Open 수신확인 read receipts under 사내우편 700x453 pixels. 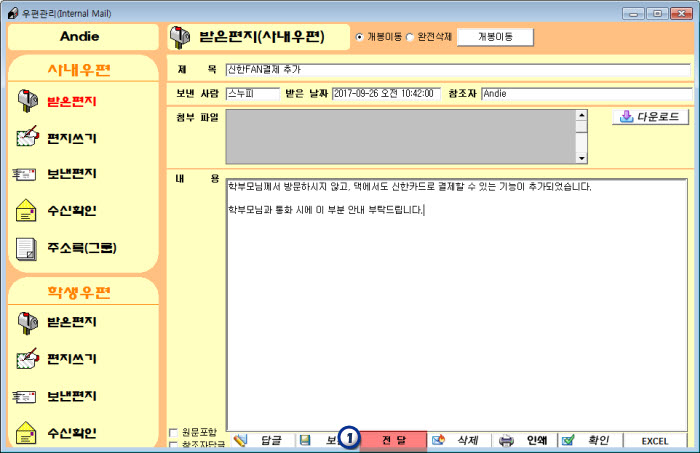pyautogui.click(x=70, y=211)
